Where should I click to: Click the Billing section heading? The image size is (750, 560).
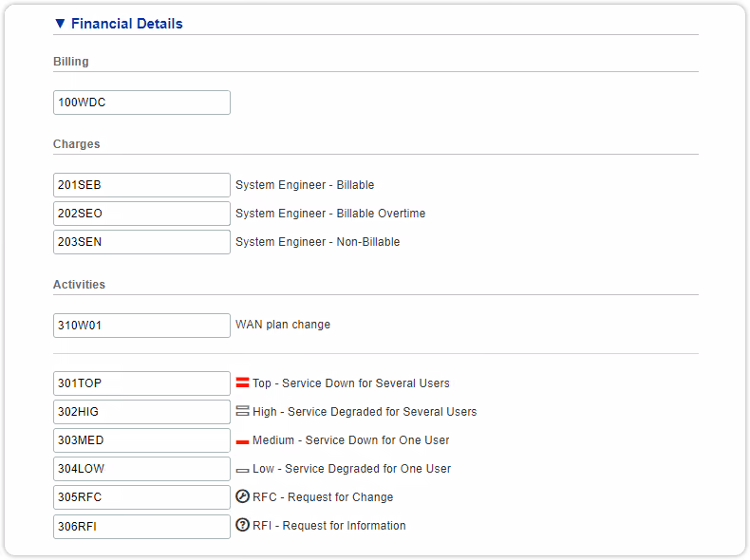[71, 62]
